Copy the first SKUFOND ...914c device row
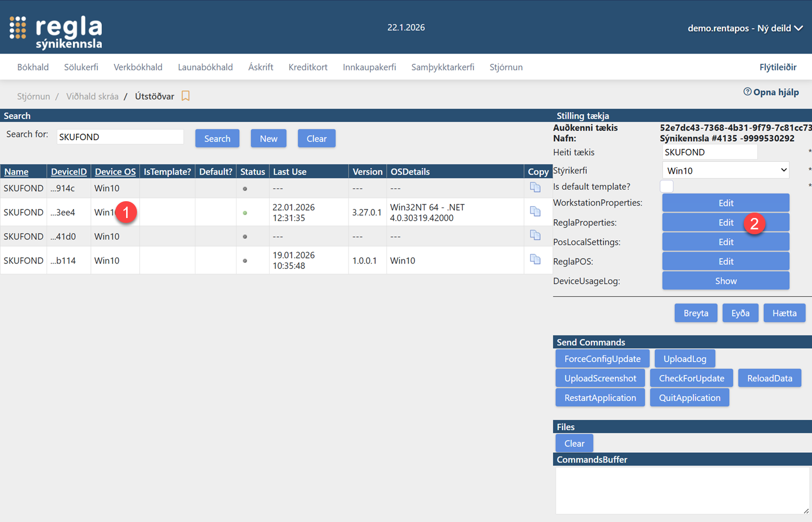This screenshot has width=812, height=522. pos(535,187)
